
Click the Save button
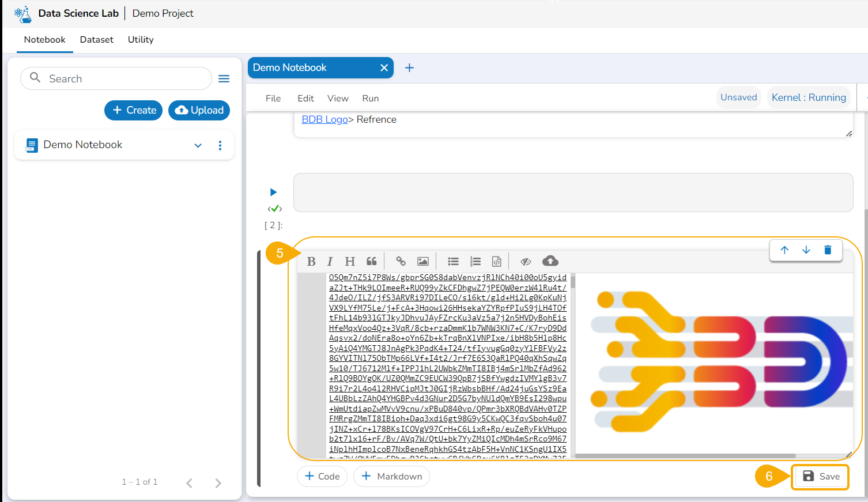tap(820, 477)
